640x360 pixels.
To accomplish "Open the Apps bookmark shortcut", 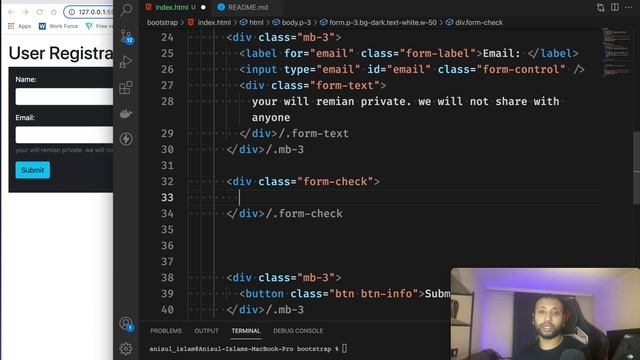I will coord(20,26).
